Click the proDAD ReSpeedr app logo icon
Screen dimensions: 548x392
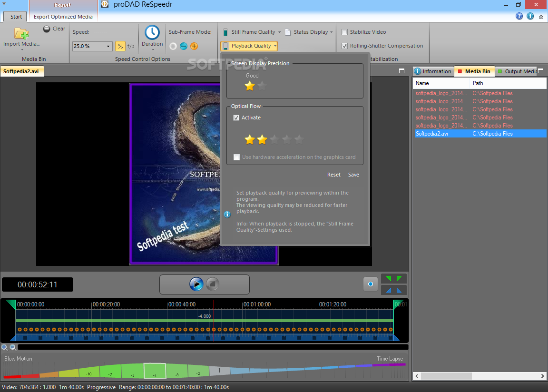[105, 4]
